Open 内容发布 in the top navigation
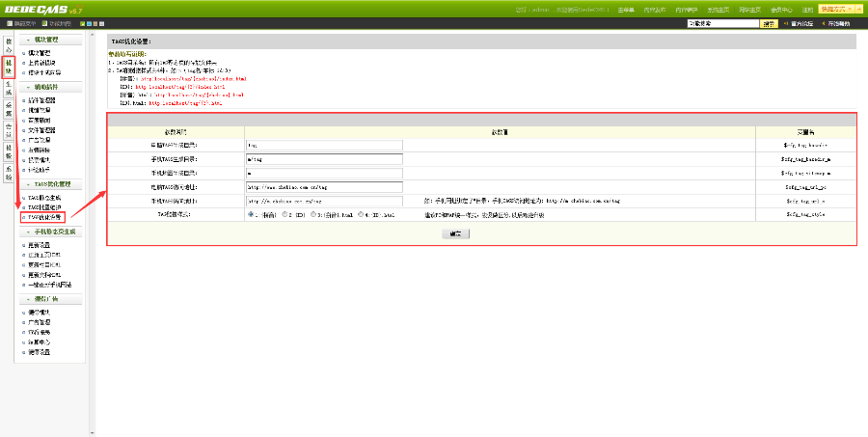 655,10
